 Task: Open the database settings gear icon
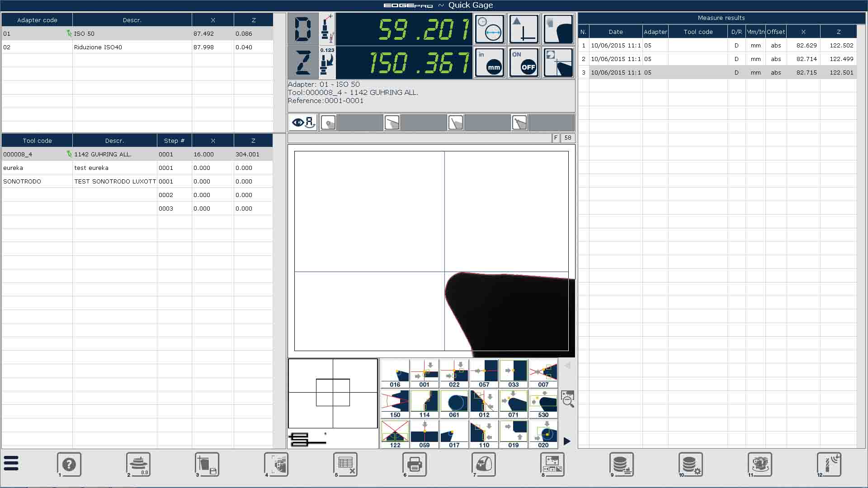[x=691, y=465]
